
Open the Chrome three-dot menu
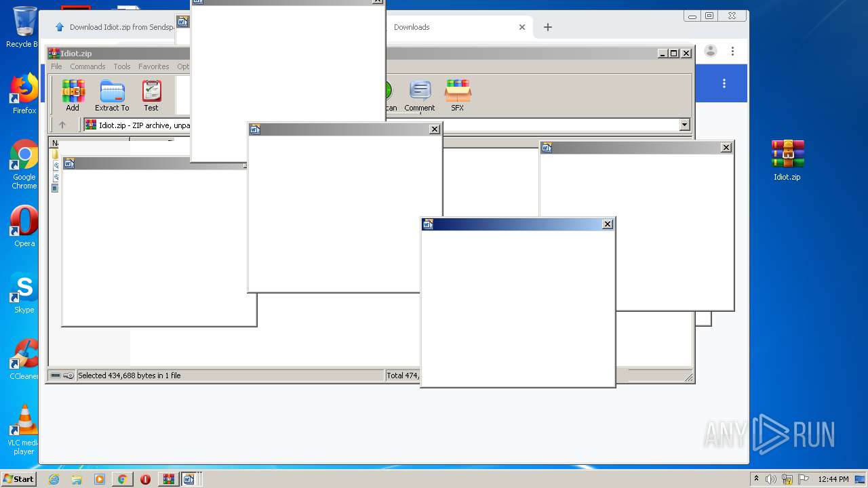point(732,51)
